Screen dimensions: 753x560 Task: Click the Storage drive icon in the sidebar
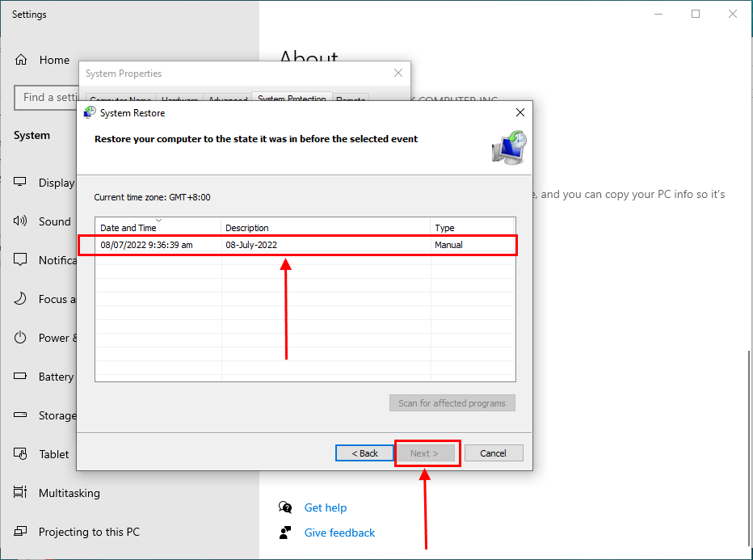[19, 415]
